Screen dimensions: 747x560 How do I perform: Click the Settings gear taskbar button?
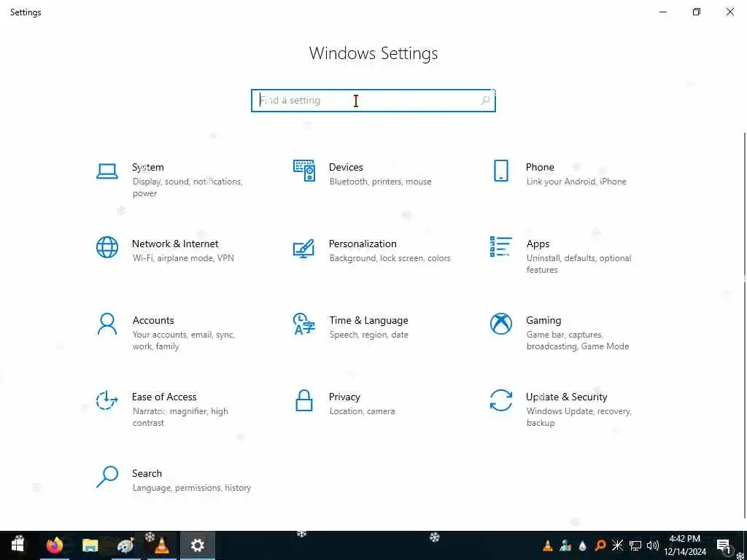coord(197,545)
